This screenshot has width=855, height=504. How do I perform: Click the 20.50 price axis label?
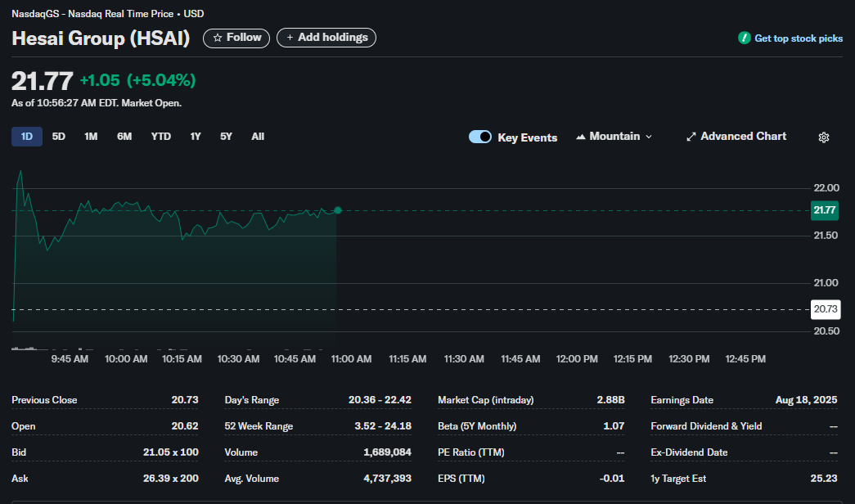coord(826,331)
